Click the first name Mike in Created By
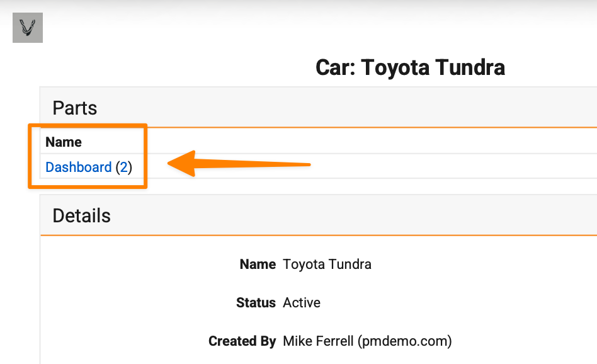597x364 pixels. click(x=298, y=341)
